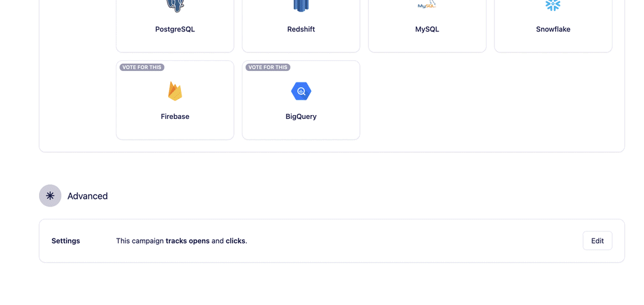Select the Redshift label

(x=301, y=29)
